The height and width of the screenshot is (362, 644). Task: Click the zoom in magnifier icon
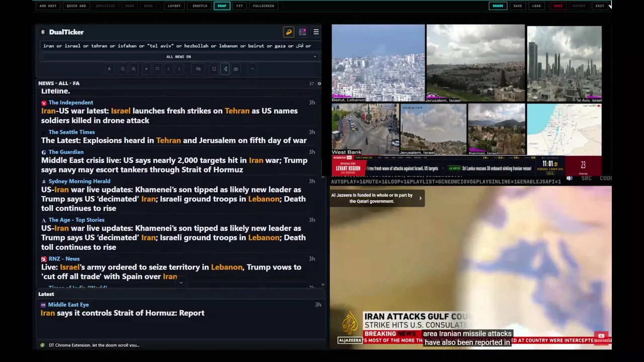point(133,69)
